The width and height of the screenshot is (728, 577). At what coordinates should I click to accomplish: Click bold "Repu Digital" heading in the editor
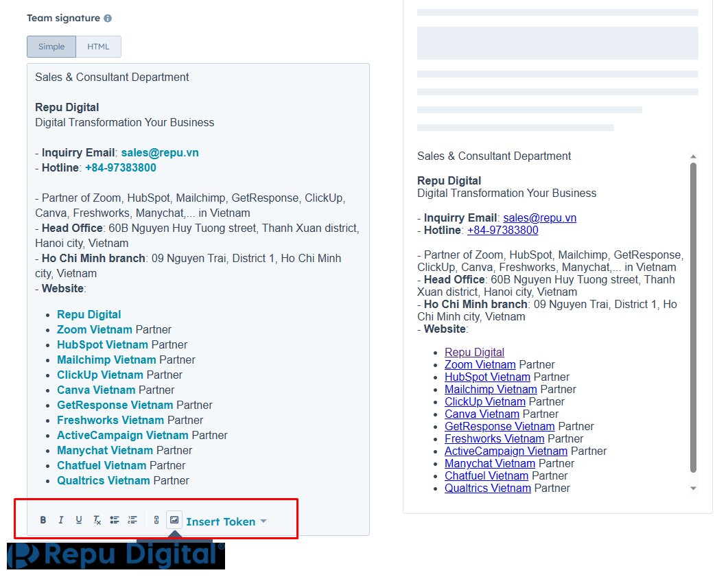[x=67, y=107]
